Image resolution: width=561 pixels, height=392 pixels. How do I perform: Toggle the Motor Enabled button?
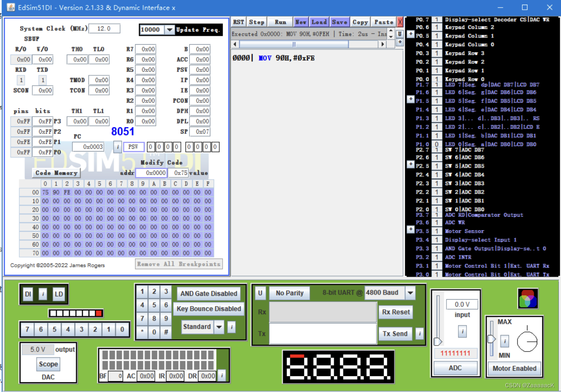click(514, 368)
